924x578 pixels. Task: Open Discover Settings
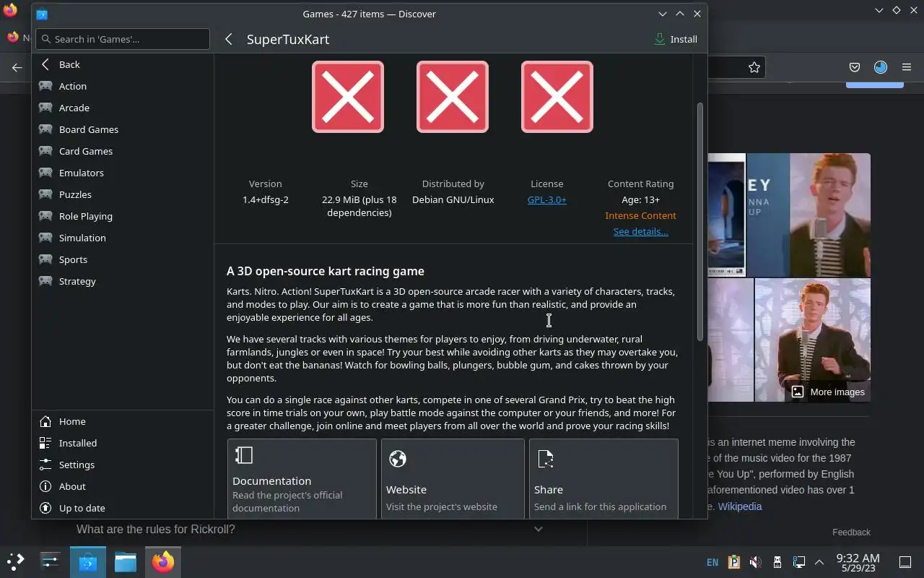123,465
